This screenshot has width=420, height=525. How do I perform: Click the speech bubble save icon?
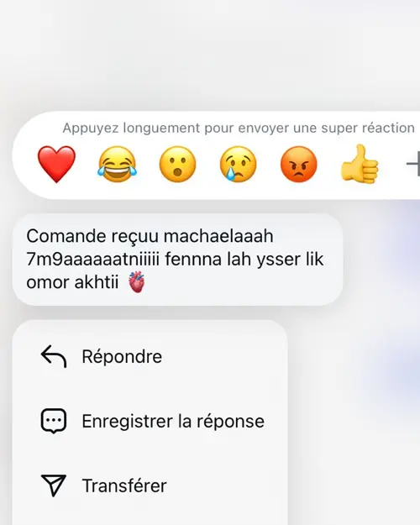(54, 421)
